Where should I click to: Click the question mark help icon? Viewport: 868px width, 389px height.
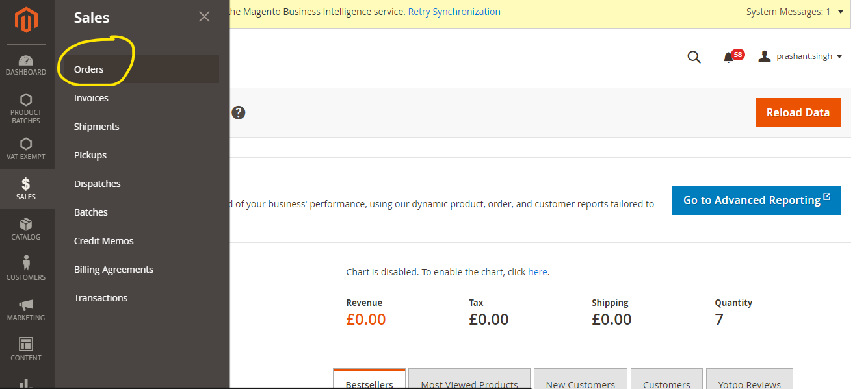point(239,112)
